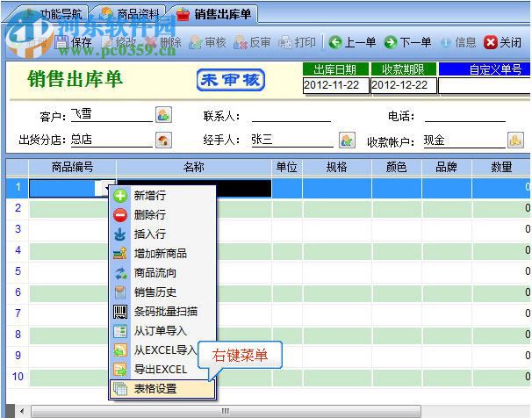This screenshot has height=418, width=532.
Task: Click the Audit (审核) toolbar button
Action: (x=207, y=42)
